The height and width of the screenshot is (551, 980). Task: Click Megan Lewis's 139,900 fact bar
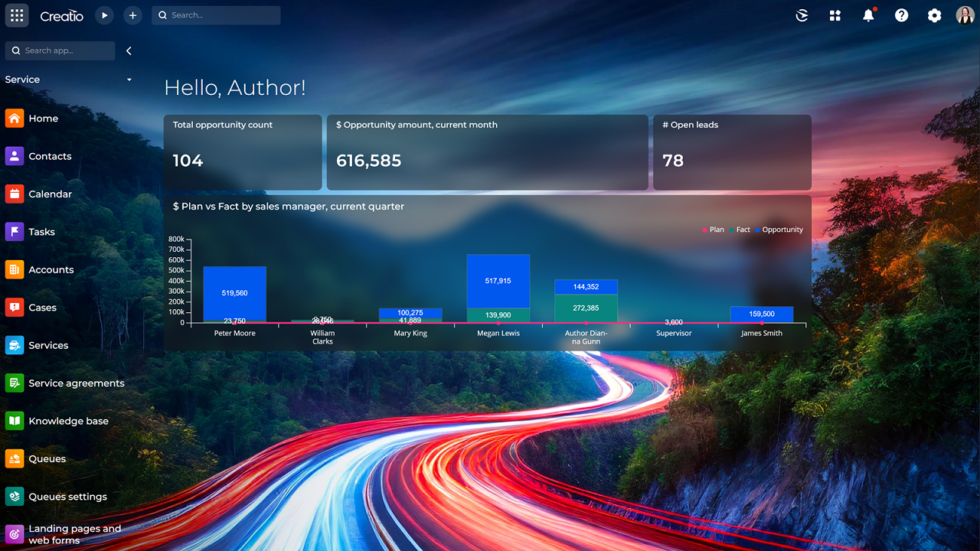pos(498,315)
